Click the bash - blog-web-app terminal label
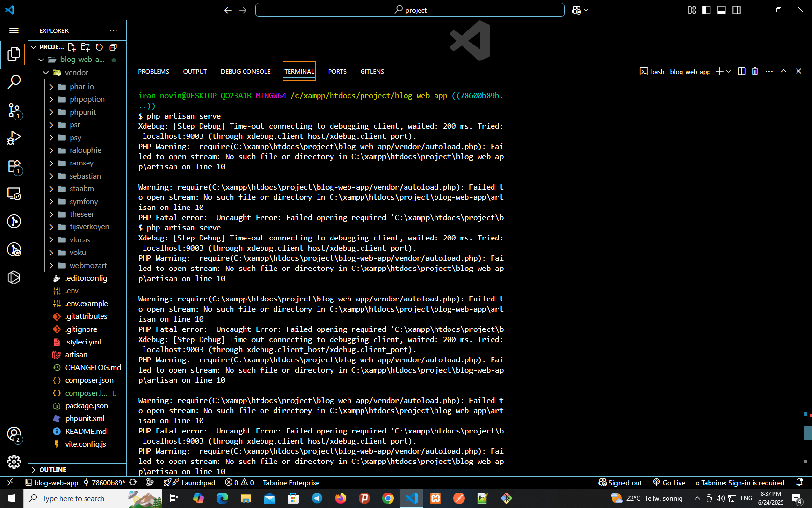The width and height of the screenshot is (812, 508). [675, 72]
